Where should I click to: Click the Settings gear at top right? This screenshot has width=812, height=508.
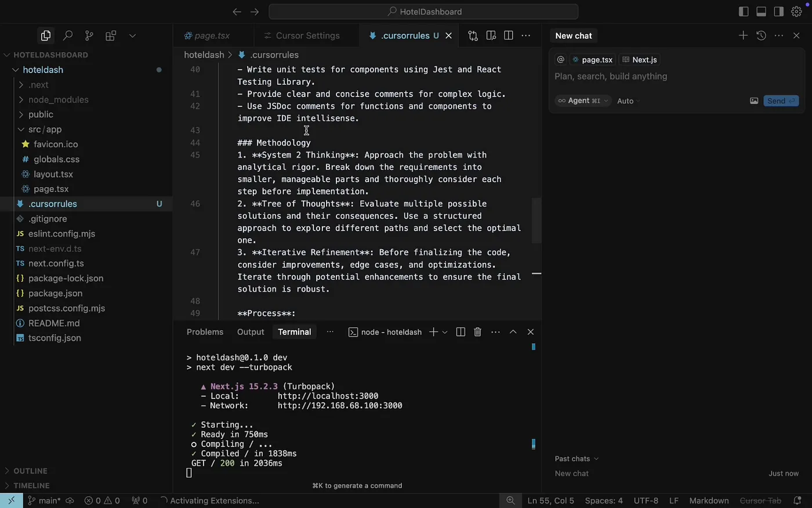pos(796,11)
